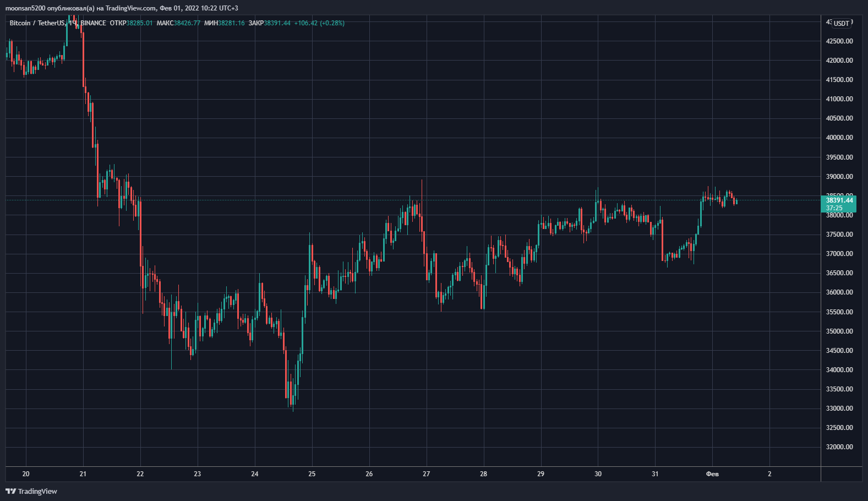This screenshot has height=501, width=868.
Task: Click date 31 on the time axis
Action: 656,474
